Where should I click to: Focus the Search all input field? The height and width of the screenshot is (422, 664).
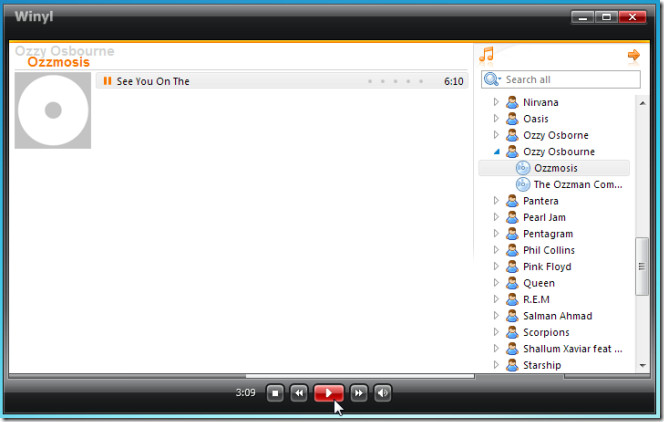561,80
